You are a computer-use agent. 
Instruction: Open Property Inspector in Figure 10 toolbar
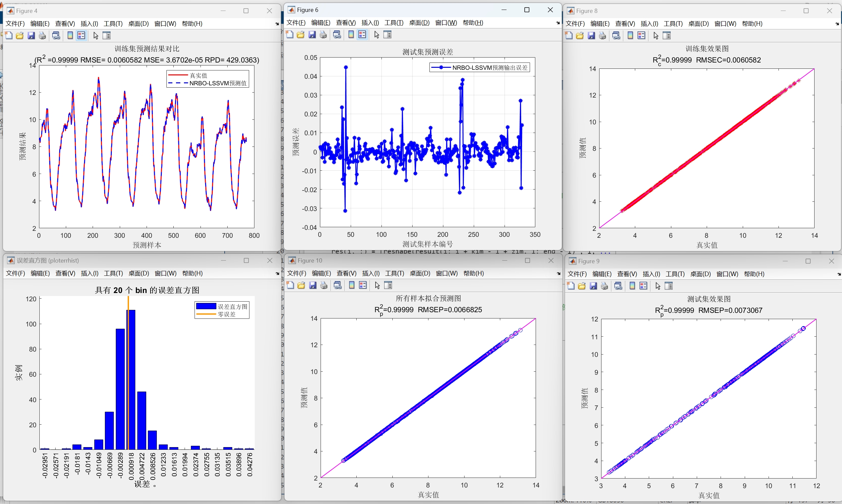coord(388,285)
